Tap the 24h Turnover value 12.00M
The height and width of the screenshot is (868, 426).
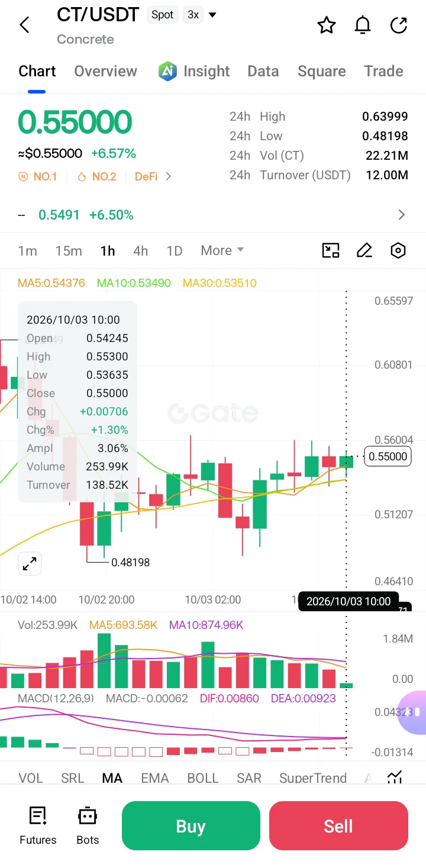pos(387,175)
